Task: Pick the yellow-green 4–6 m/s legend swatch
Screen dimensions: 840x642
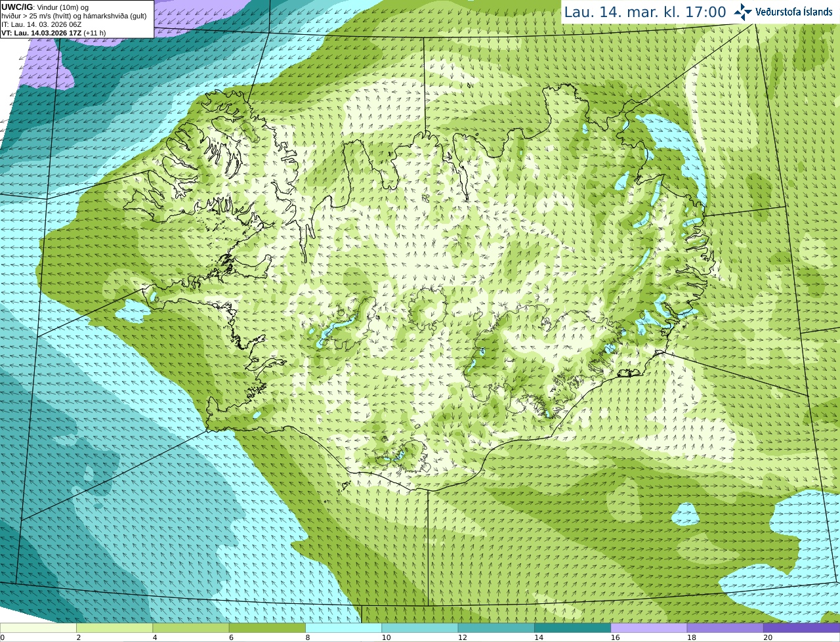Action: [191, 628]
